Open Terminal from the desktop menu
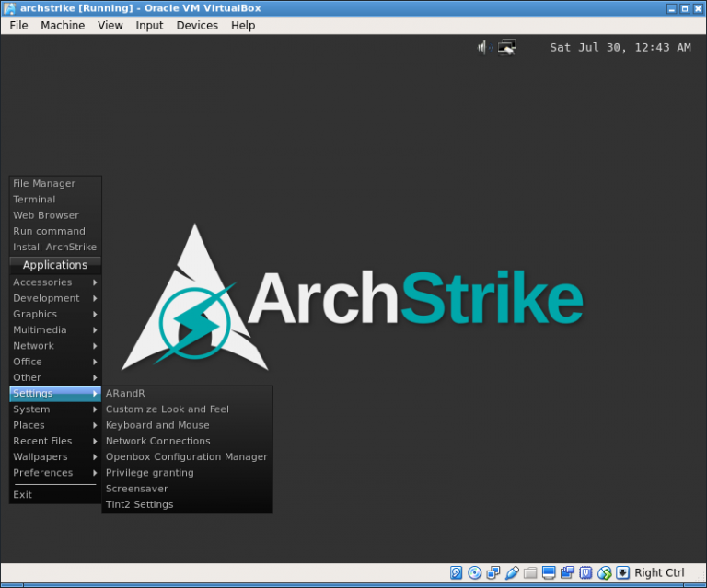This screenshot has height=588, width=707. click(55, 199)
